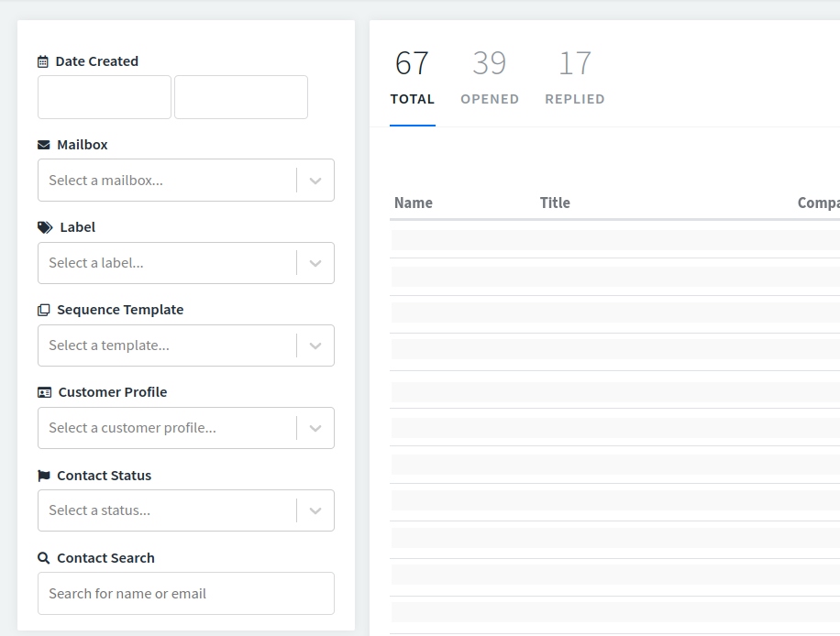
Task: Expand the customer profile dropdown chevron
Action: click(x=315, y=428)
